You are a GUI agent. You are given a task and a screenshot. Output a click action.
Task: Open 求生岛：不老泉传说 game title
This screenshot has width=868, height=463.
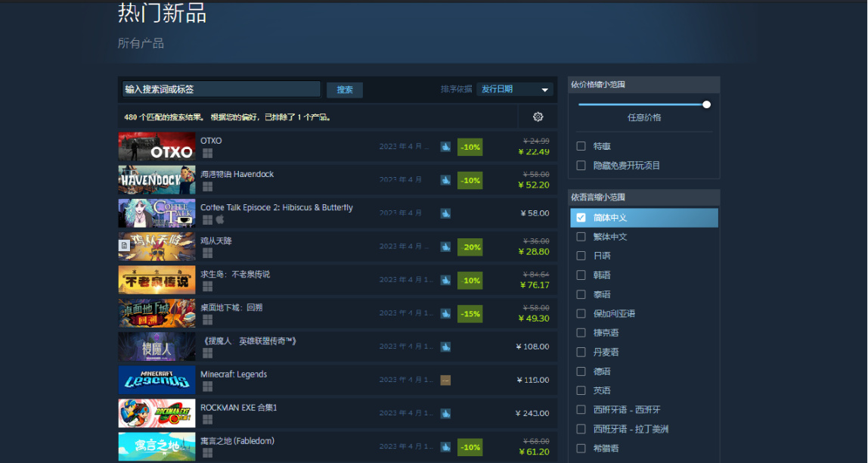click(235, 274)
